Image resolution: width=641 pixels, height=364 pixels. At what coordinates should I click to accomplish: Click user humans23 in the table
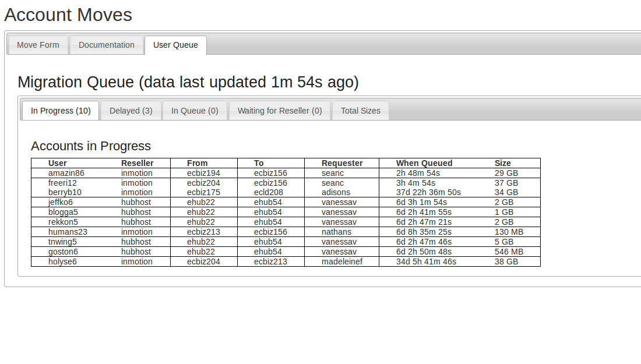(x=68, y=232)
